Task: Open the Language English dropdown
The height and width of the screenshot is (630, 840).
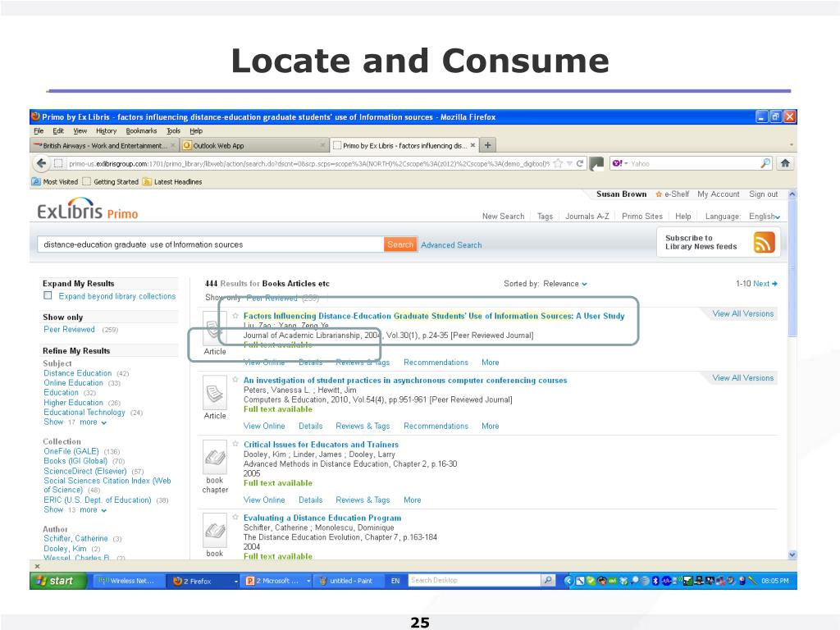Action: tap(765, 217)
